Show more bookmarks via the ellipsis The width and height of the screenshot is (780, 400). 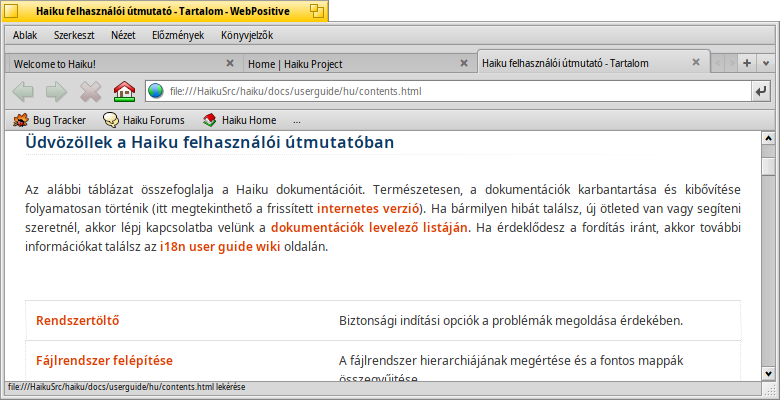[297, 120]
